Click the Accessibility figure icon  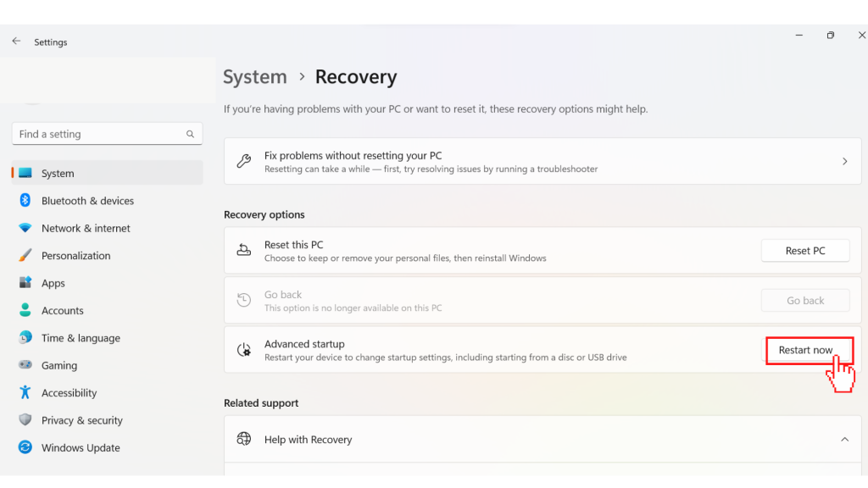pos(25,392)
